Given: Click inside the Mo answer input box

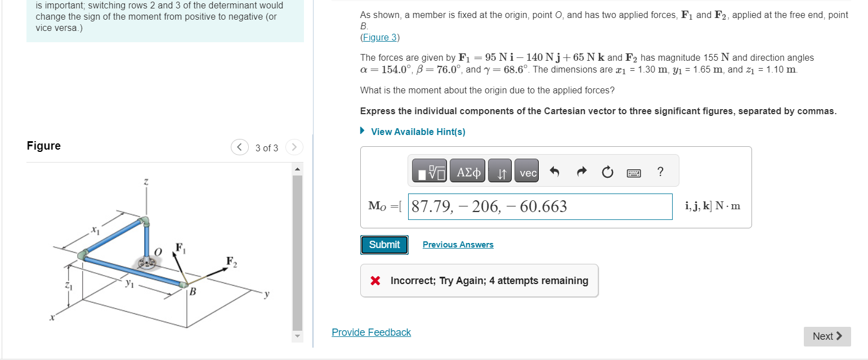Looking at the screenshot, I should point(539,206).
